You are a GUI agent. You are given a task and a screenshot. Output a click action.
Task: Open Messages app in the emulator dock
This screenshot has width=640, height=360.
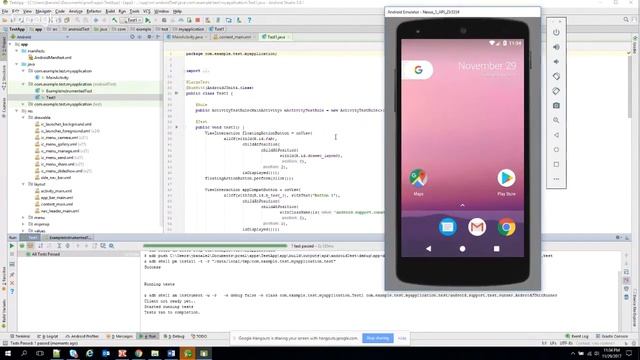[447, 227]
